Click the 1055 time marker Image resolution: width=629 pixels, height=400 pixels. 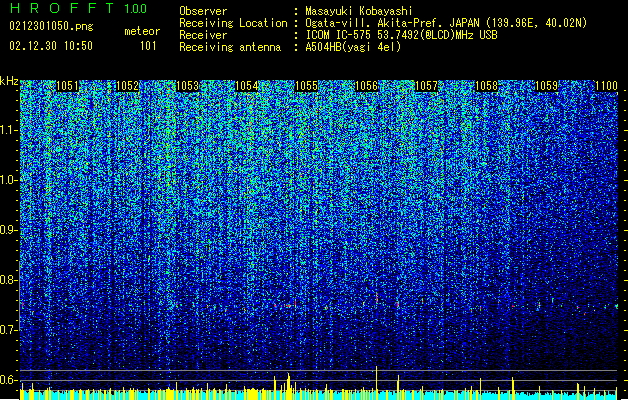[x=306, y=86]
